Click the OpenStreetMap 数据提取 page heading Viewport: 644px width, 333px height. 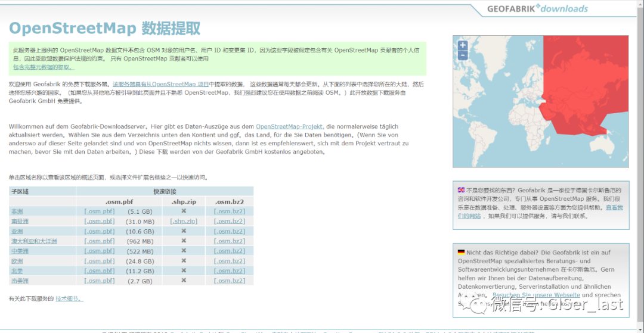point(105,29)
